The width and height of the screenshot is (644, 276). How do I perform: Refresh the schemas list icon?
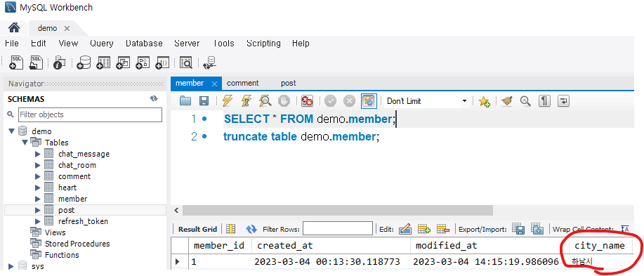(154, 98)
